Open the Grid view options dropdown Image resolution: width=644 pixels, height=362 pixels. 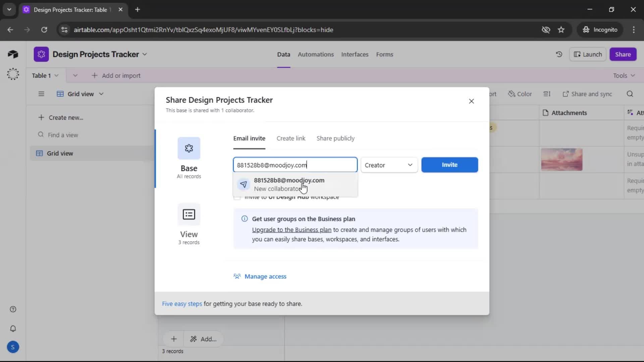(101, 94)
